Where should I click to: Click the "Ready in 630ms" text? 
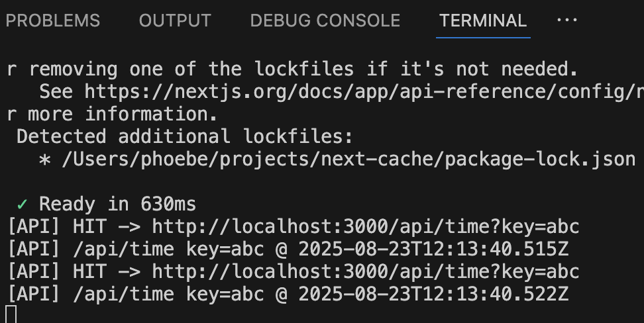117,204
